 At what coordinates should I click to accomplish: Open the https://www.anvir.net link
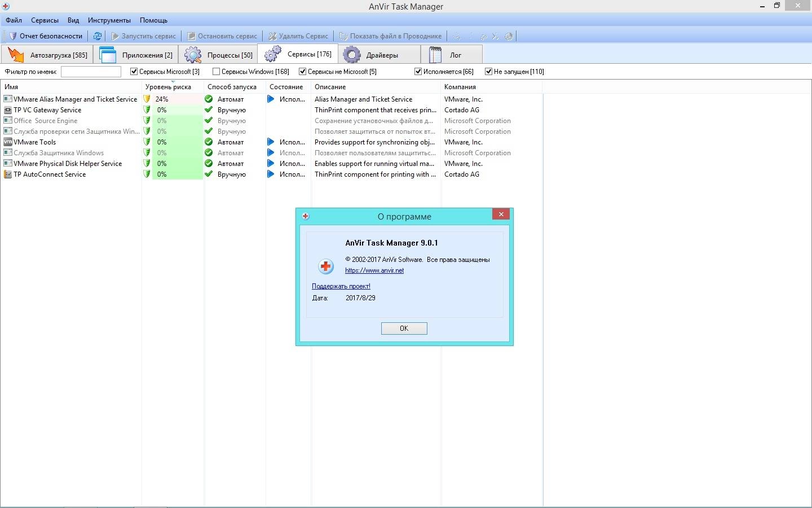tap(374, 270)
